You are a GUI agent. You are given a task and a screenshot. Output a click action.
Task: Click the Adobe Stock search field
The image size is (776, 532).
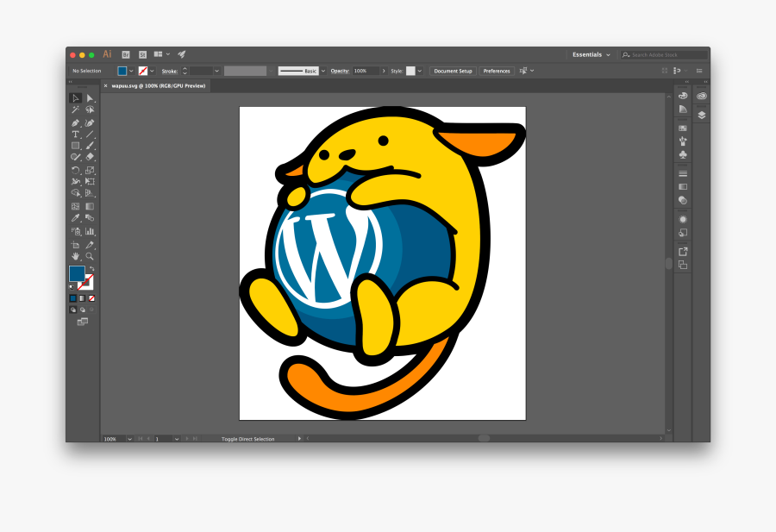(x=664, y=53)
